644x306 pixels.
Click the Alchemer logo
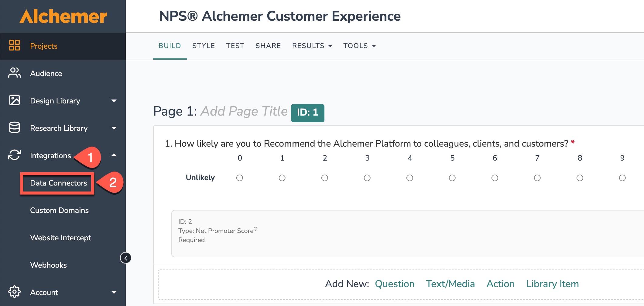[x=63, y=16]
